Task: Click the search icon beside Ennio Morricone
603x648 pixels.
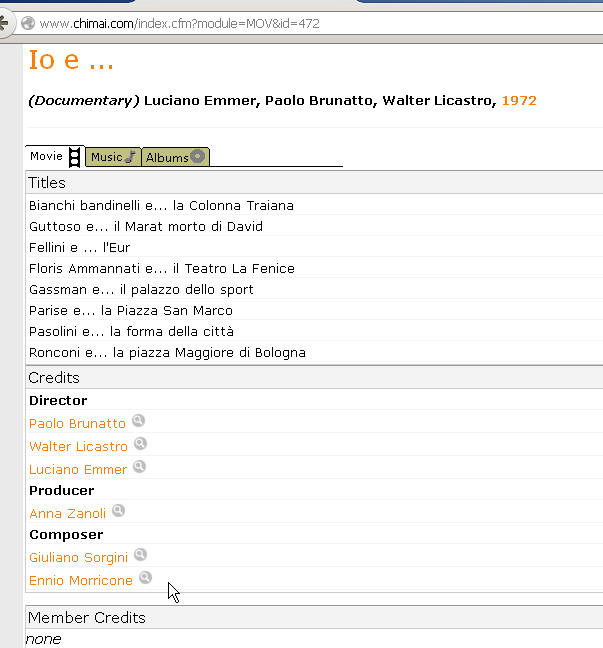Action: [145, 578]
